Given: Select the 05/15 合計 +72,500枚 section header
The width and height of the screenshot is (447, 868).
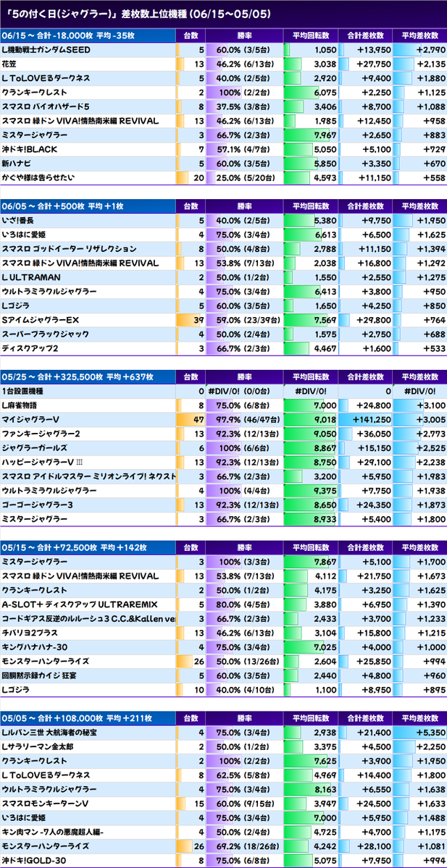Looking at the screenshot, I should tap(88, 547).
